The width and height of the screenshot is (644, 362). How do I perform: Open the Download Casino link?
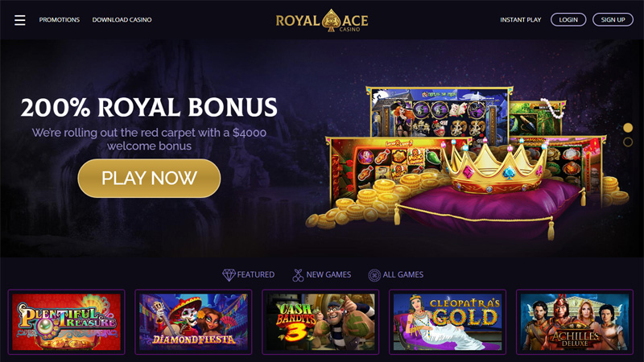[122, 19]
